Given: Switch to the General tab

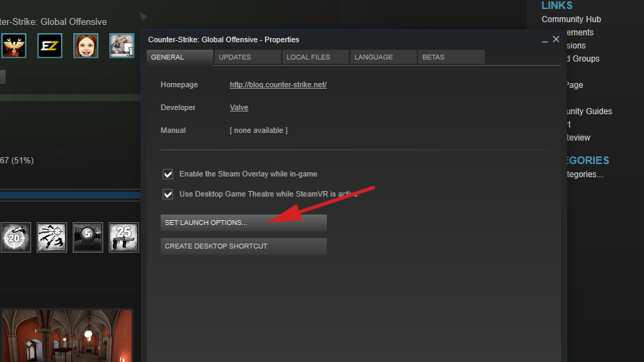Looking at the screenshot, I should point(180,57).
